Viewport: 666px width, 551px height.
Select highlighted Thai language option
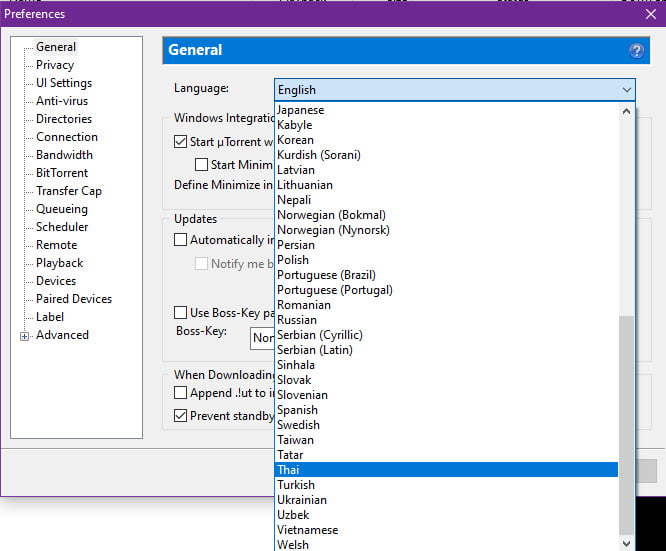coord(446,470)
